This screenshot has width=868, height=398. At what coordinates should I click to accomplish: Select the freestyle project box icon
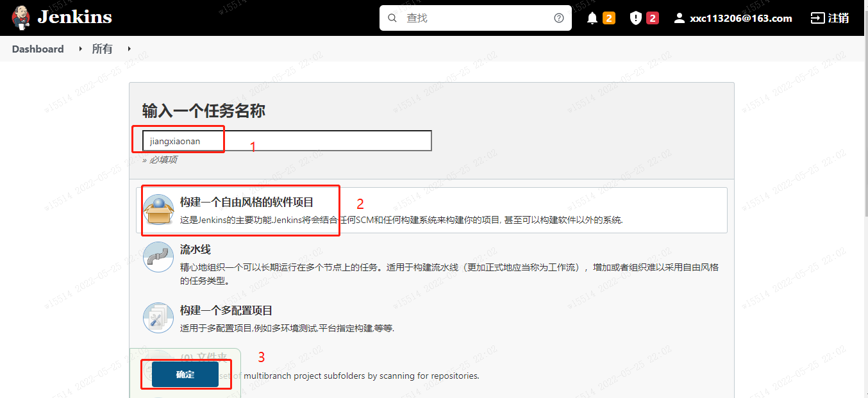point(158,210)
